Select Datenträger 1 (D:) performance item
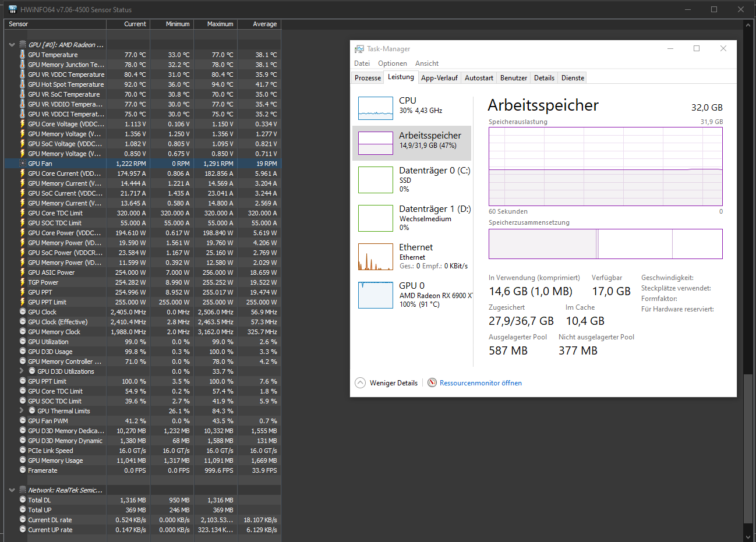The image size is (756, 542). [412, 218]
